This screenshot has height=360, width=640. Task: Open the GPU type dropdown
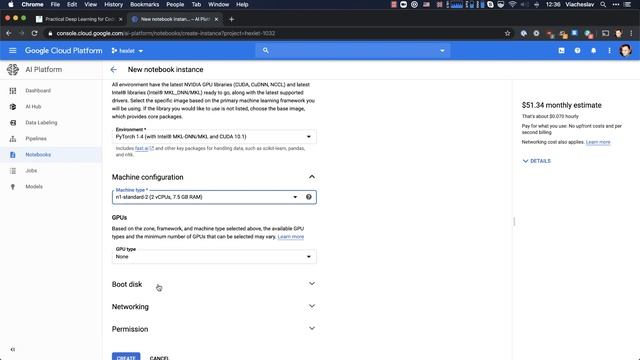pyautogui.click(x=214, y=256)
